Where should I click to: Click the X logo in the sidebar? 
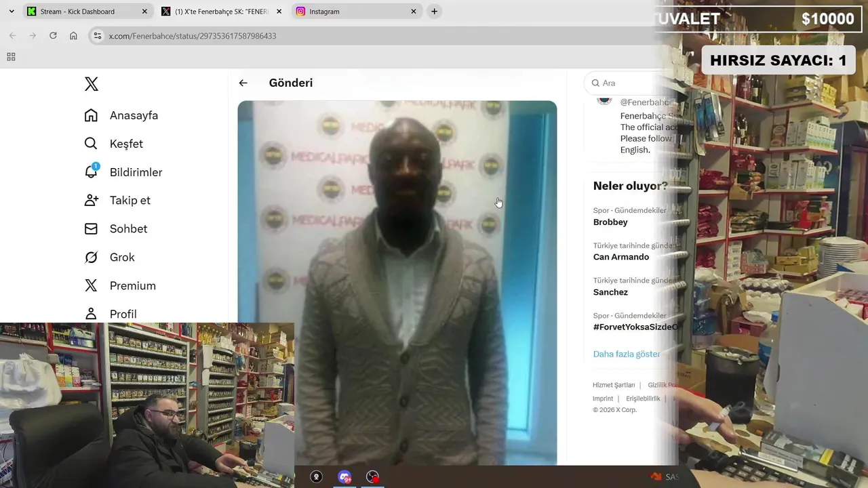tap(92, 84)
